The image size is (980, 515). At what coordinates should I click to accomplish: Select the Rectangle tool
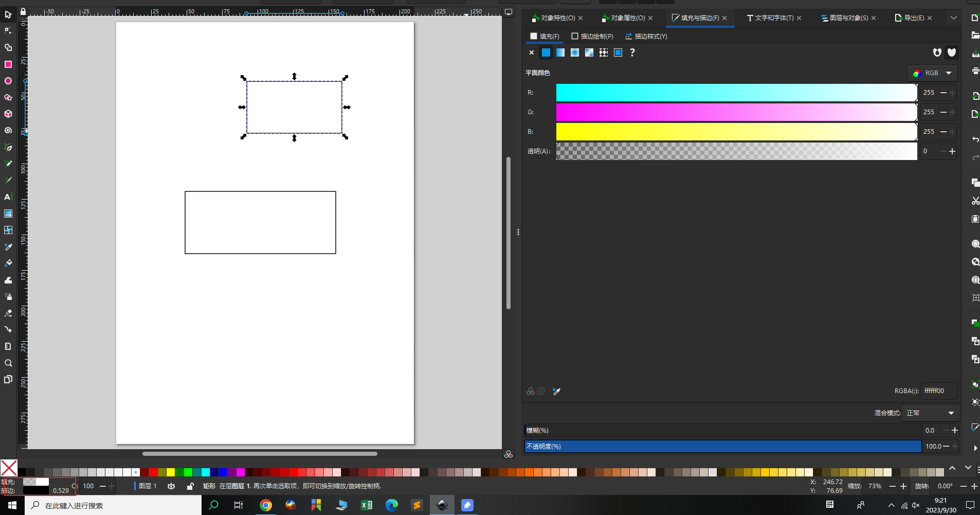[x=8, y=64]
